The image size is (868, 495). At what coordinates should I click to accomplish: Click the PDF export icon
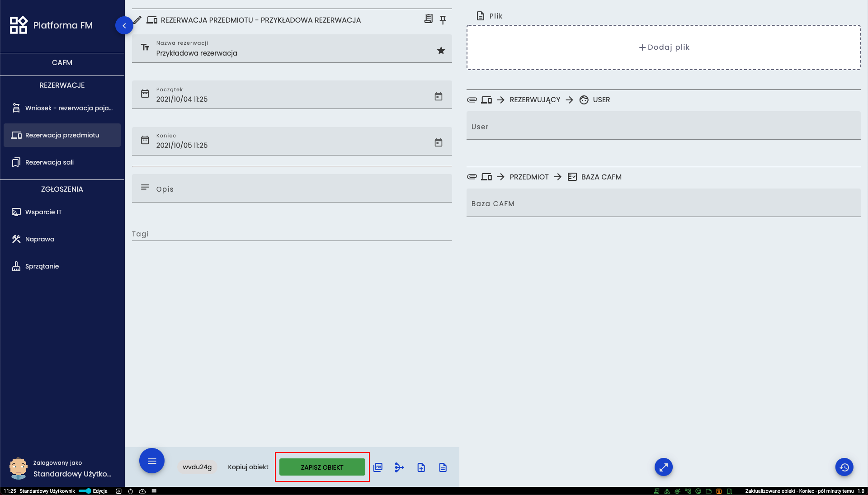(x=378, y=467)
